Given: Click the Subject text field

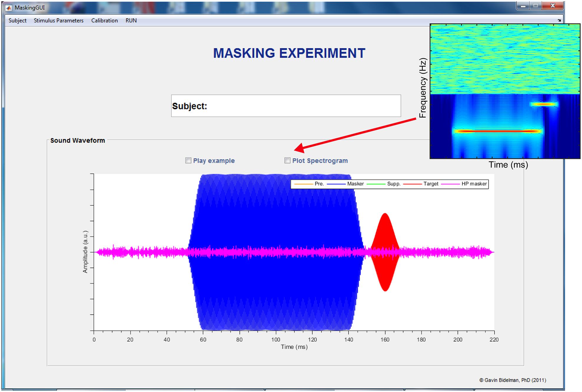Looking at the screenshot, I should coord(286,106).
